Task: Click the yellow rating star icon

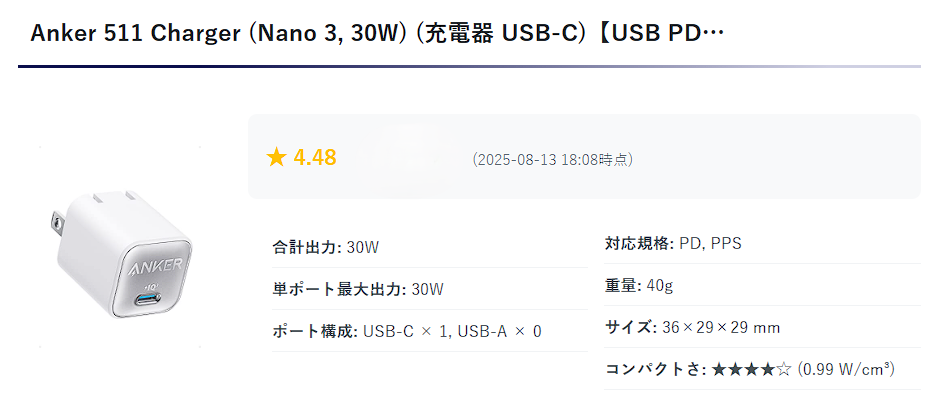Action: (x=276, y=157)
